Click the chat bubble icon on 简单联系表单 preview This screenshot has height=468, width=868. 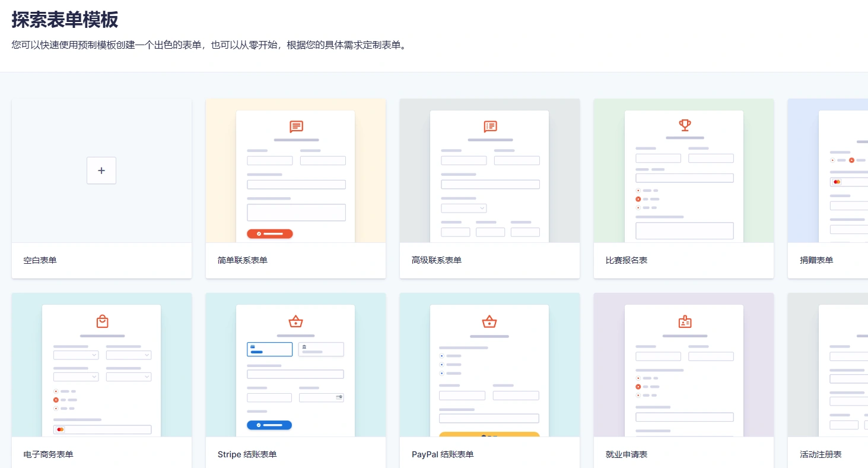coord(295,127)
